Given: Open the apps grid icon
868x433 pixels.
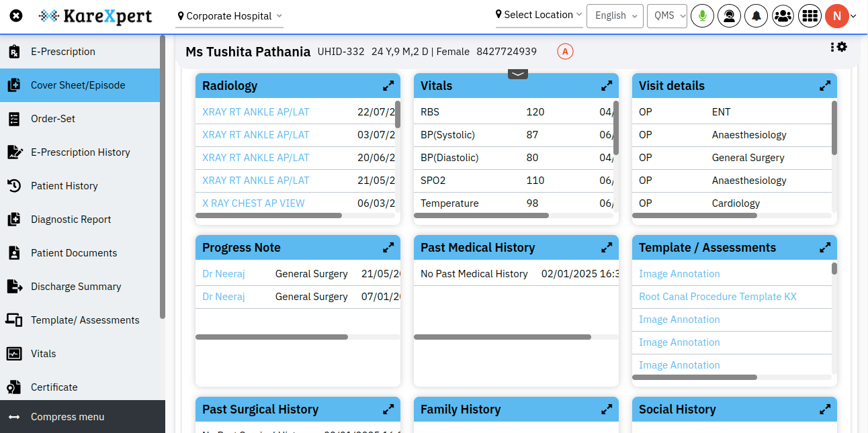Looking at the screenshot, I should tap(810, 15).
